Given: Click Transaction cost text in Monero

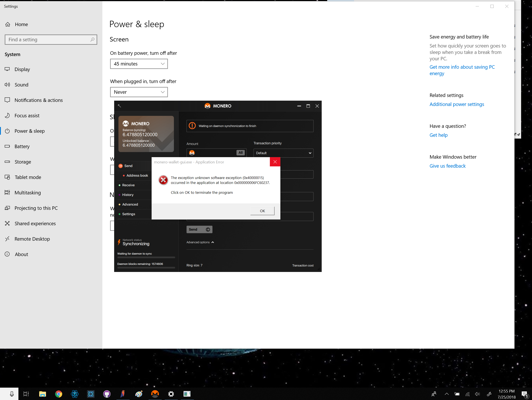Looking at the screenshot, I should pos(303,265).
